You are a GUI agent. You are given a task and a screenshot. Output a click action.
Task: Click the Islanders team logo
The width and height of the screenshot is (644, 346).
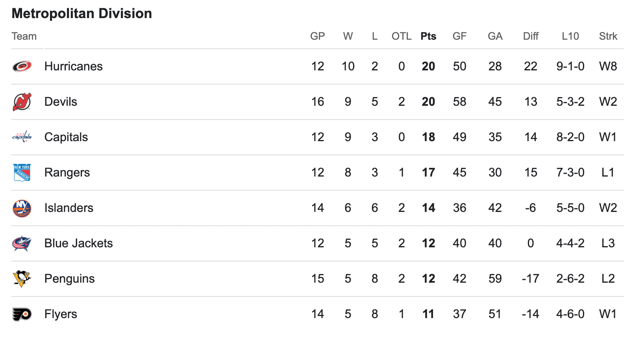coord(22,208)
